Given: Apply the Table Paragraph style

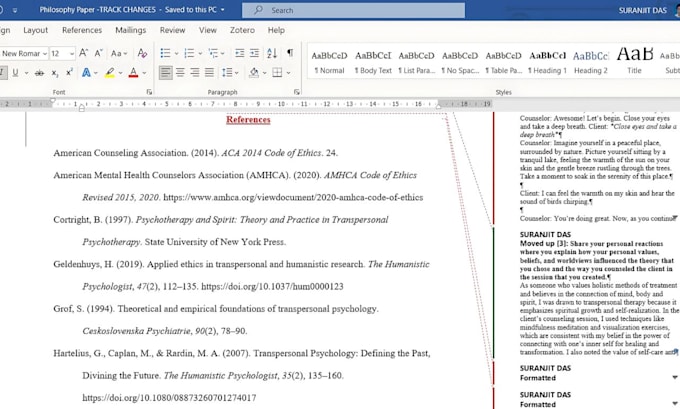Looking at the screenshot, I should point(503,62).
